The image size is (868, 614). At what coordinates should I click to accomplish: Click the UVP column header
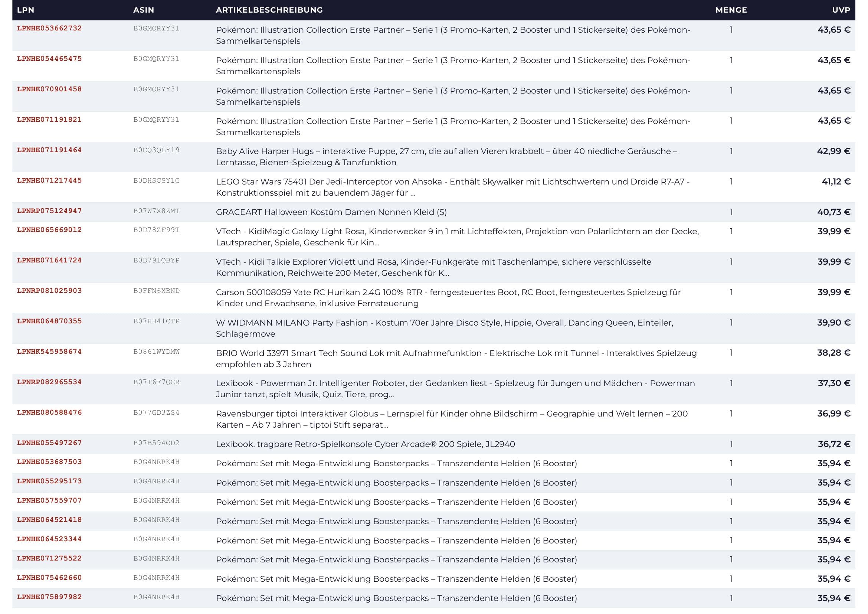pyautogui.click(x=841, y=10)
